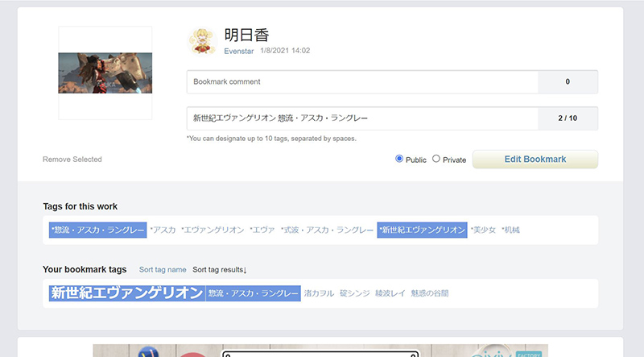Focus the Bookmark comment input field
Viewport: 644px width, 357px height.
tap(362, 82)
